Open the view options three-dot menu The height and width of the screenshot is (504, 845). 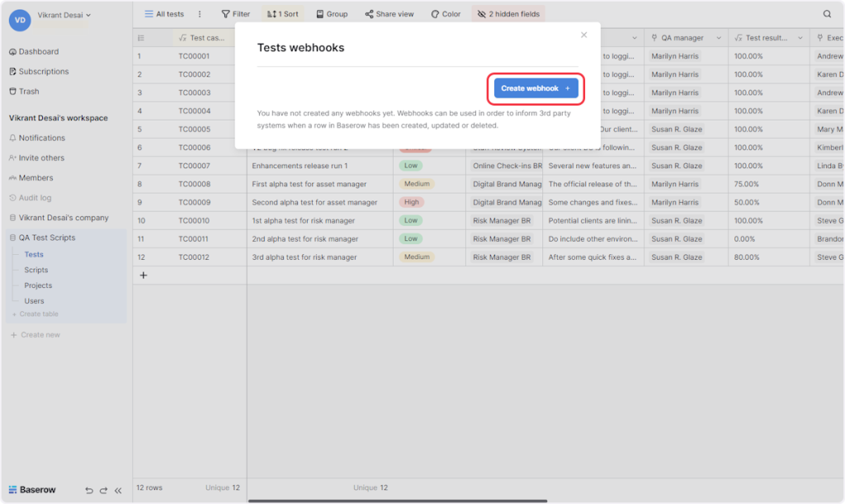[x=199, y=14]
